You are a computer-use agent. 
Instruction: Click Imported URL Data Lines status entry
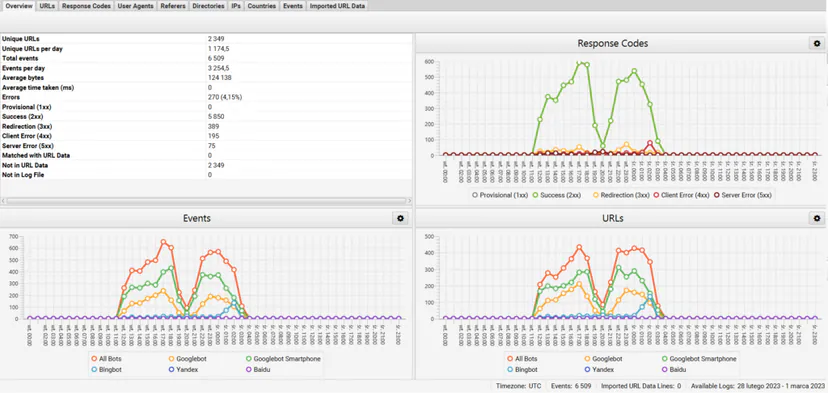[641, 386]
